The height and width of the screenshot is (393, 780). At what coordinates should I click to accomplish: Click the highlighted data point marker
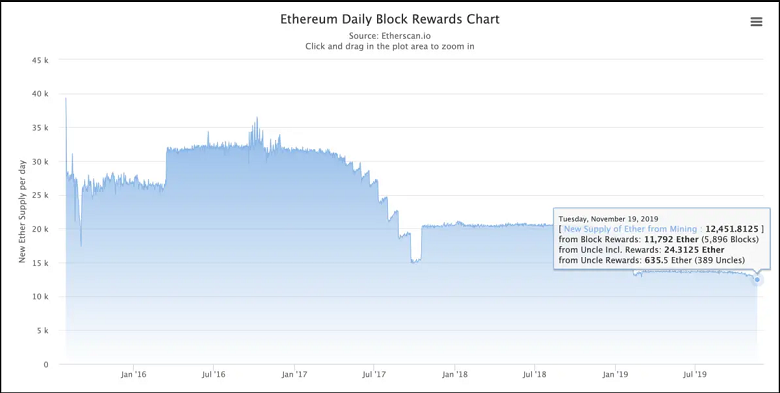point(757,280)
